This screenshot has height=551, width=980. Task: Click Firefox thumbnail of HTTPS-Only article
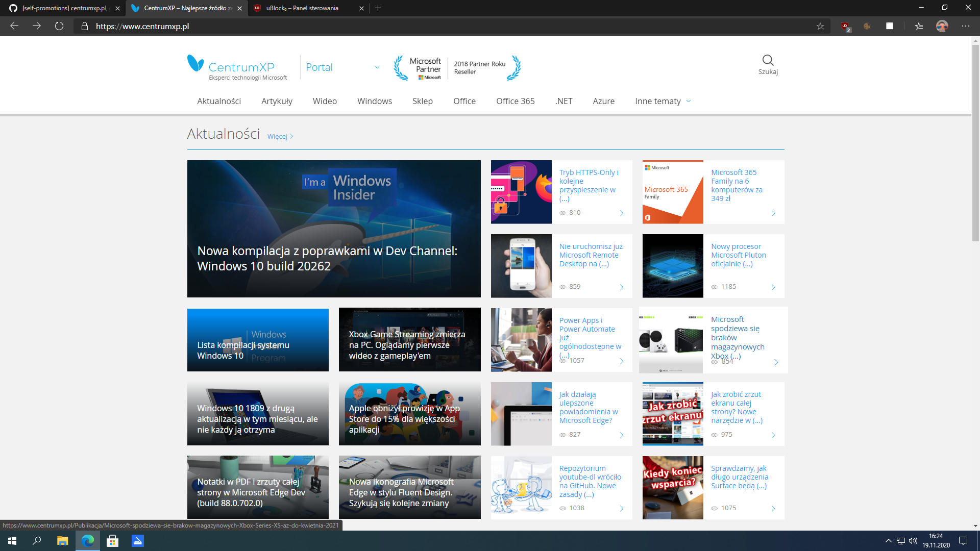(521, 192)
